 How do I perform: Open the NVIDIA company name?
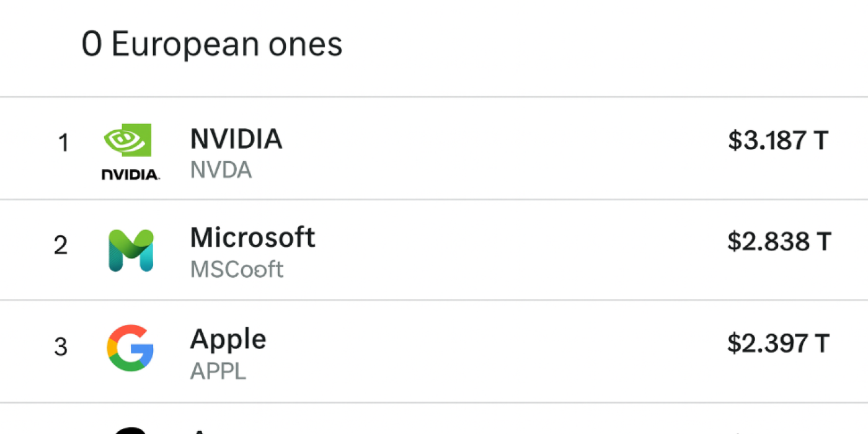click(236, 139)
